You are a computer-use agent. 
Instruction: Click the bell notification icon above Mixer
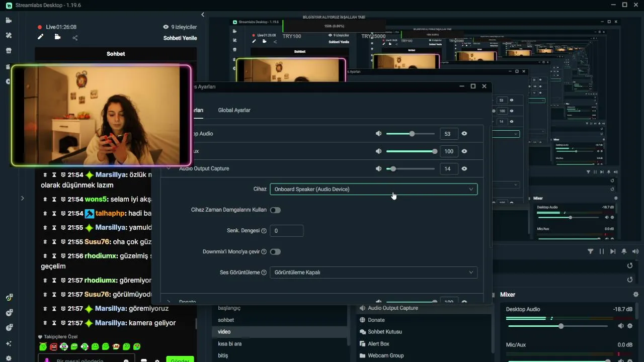(624, 251)
